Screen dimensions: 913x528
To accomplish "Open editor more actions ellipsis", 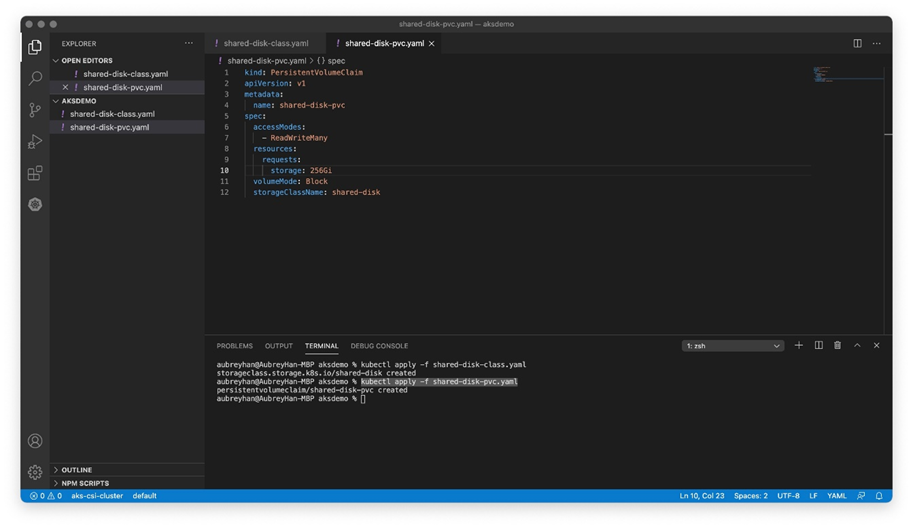I will [876, 43].
